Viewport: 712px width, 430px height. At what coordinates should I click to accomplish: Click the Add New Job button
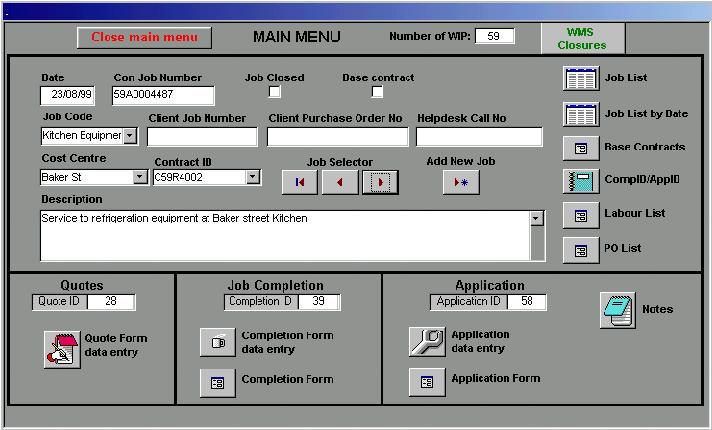(461, 182)
